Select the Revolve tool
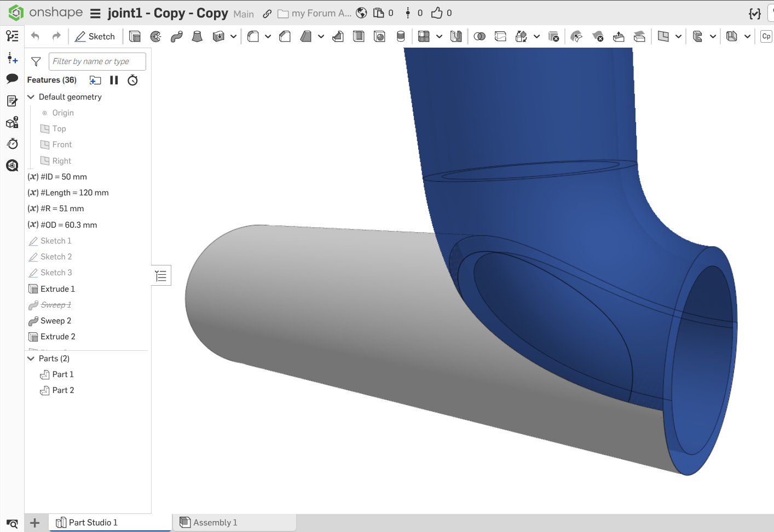The image size is (774, 532). [x=155, y=37]
